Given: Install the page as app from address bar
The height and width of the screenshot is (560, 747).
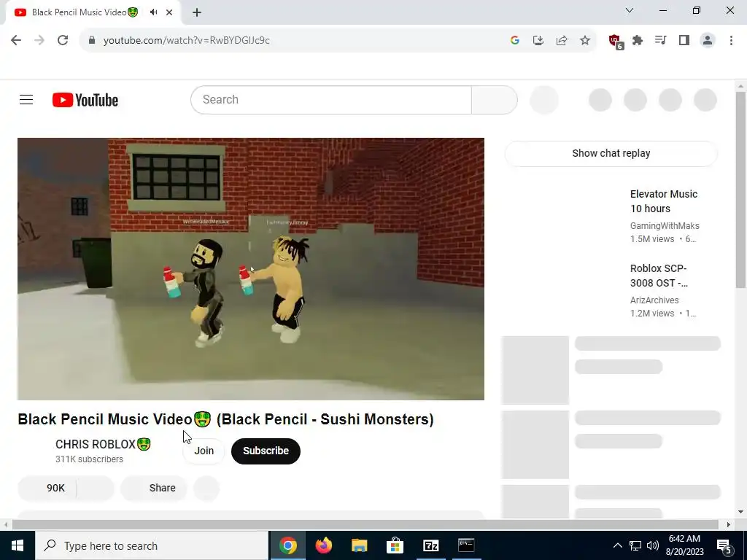Looking at the screenshot, I should [538, 41].
